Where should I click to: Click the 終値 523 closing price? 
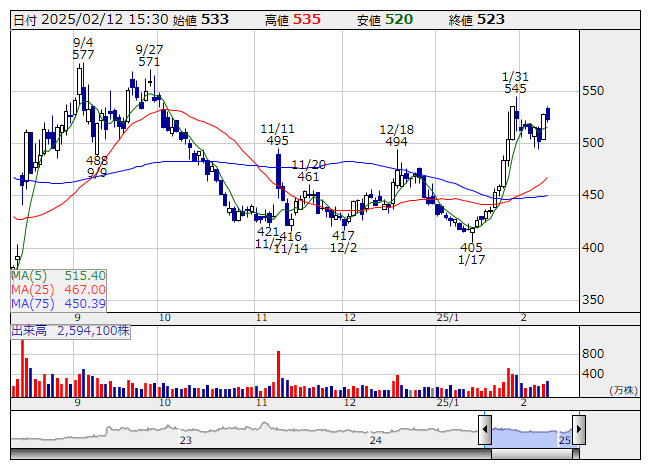(x=477, y=20)
